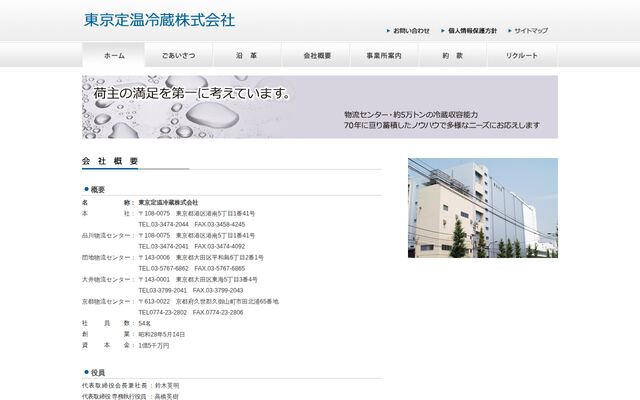
Task: Click the phone number TEL0774-23-2802
Action: pos(162,313)
